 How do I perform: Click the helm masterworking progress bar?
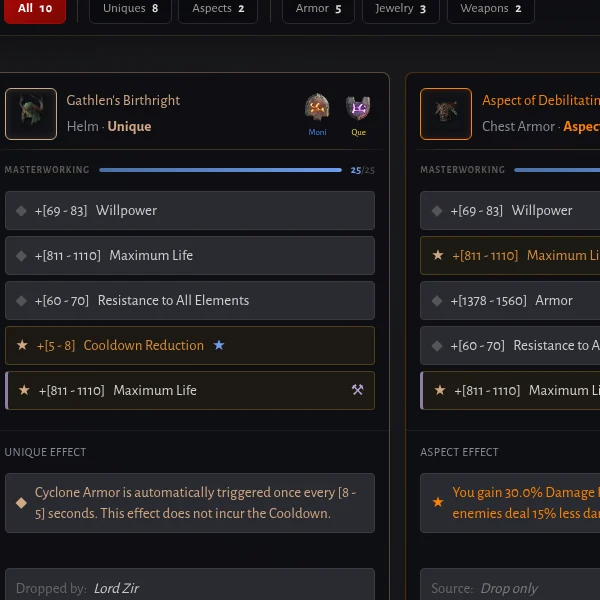(220, 170)
